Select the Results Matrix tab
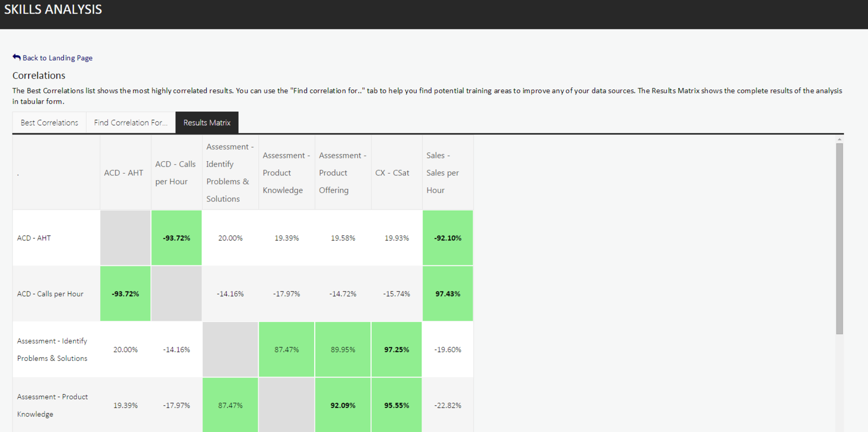This screenshot has width=868, height=432. 207,123
